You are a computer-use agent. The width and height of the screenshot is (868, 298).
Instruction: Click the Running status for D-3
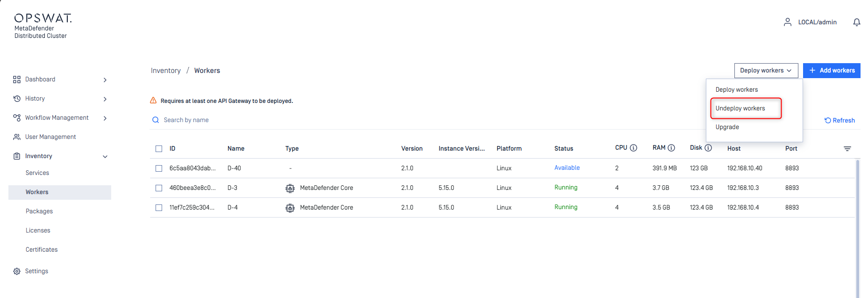tap(566, 188)
